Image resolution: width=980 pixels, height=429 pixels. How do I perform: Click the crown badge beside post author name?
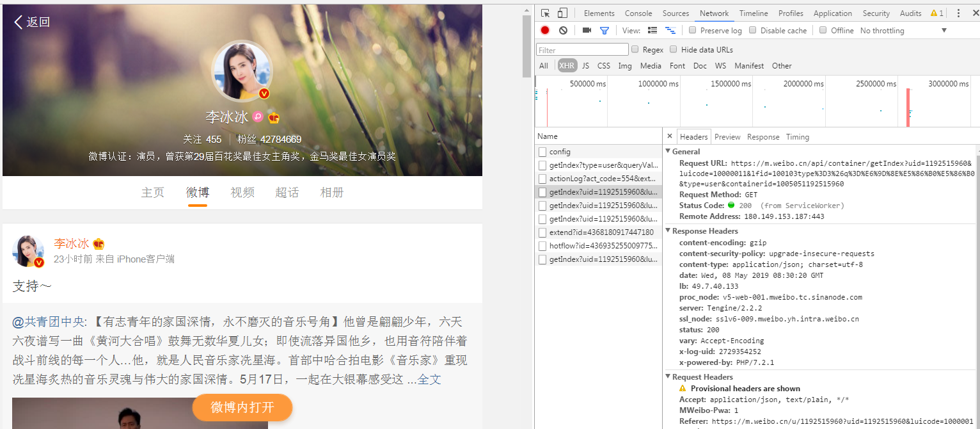coord(99,244)
